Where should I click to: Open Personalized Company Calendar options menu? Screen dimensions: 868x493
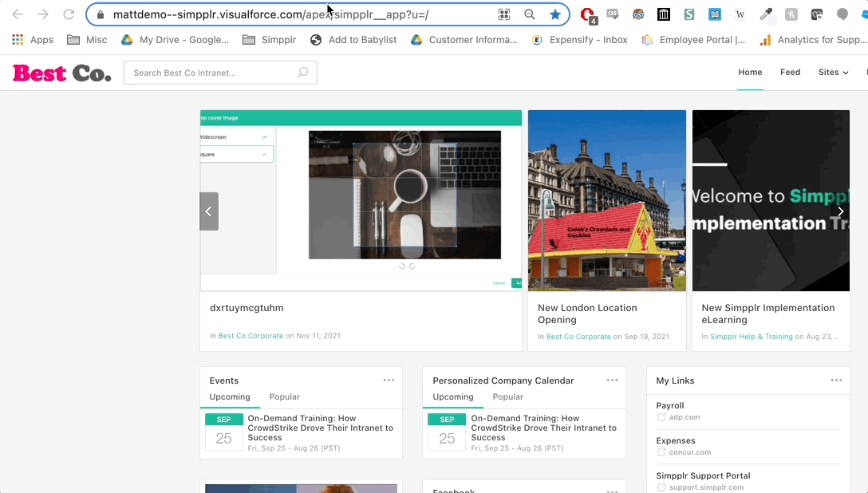pyautogui.click(x=612, y=381)
